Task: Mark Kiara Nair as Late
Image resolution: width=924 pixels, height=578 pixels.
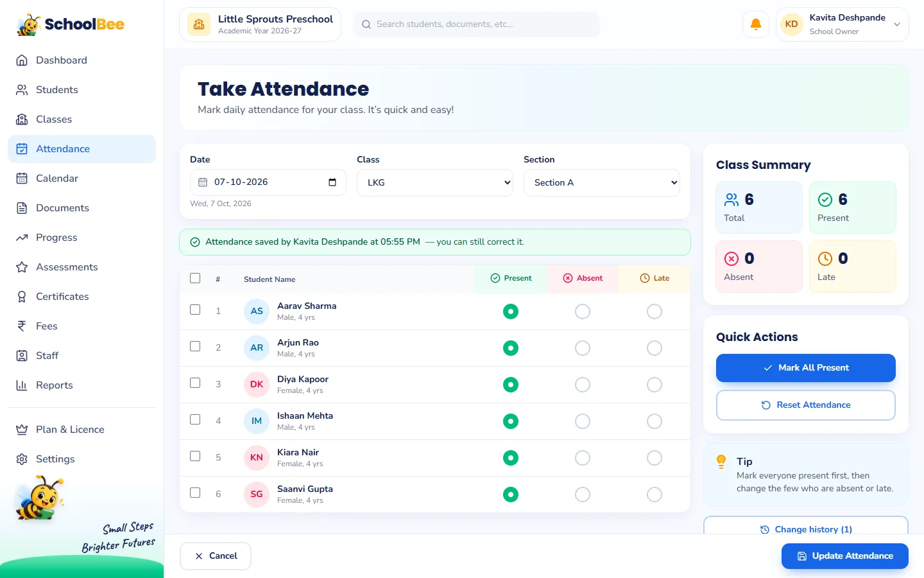Action: click(x=654, y=458)
